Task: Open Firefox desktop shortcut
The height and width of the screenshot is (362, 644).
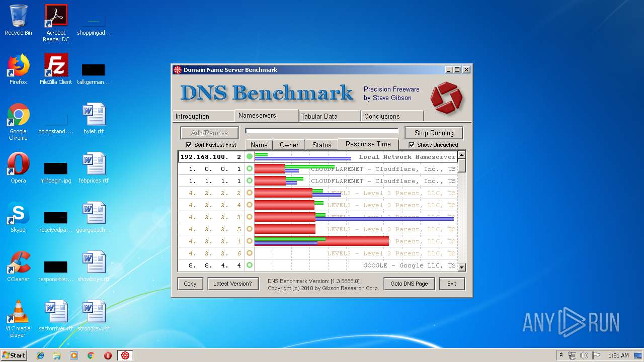Action: [18, 69]
